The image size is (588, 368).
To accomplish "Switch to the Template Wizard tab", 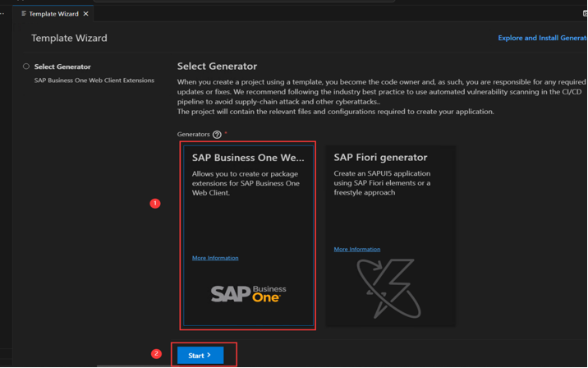I will click(53, 14).
